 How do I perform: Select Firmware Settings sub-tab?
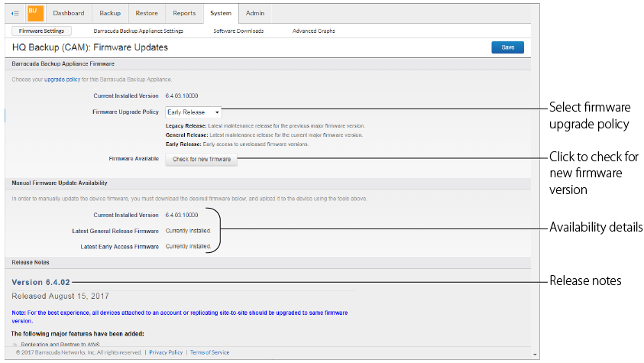click(41, 31)
